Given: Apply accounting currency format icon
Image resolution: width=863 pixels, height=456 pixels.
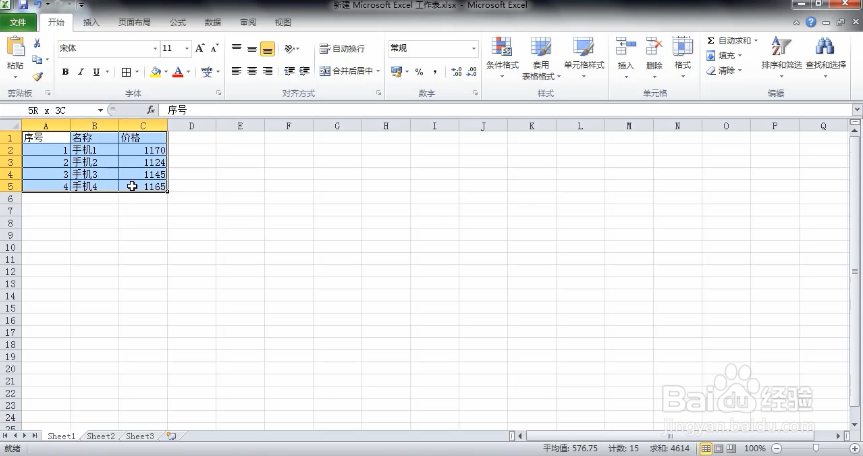Looking at the screenshot, I should click(396, 71).
